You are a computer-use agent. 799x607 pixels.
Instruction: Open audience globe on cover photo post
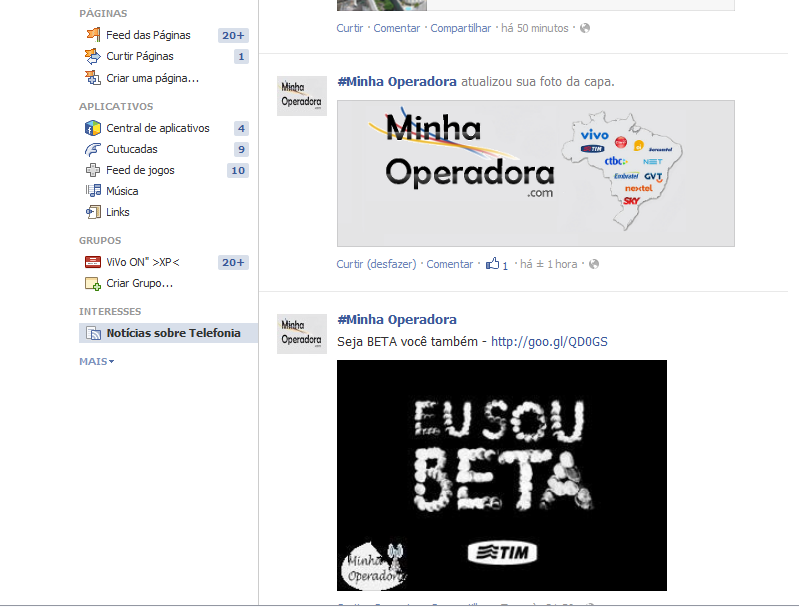[594, 264]
